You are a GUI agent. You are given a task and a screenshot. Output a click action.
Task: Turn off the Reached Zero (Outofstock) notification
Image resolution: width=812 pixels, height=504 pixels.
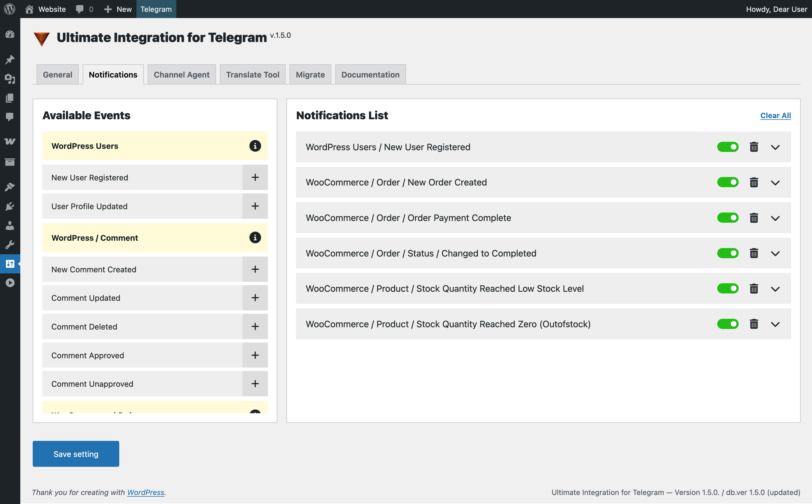728,324
